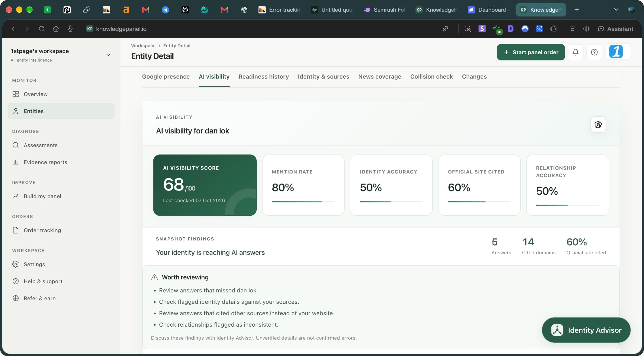Open Overview in the sidebar
The height and width of the screenshot is (356, 644).
click(61, 94)
